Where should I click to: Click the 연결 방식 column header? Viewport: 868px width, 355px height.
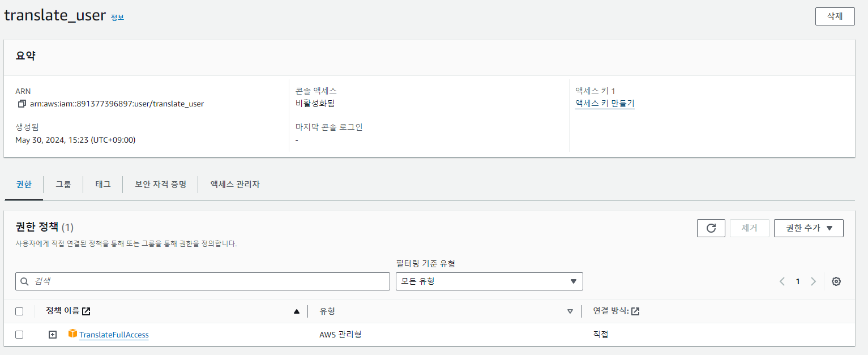[x=612, y=311]
